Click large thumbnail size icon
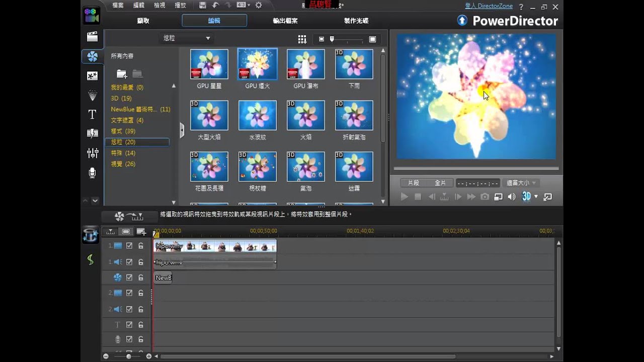 pos(372,39)
